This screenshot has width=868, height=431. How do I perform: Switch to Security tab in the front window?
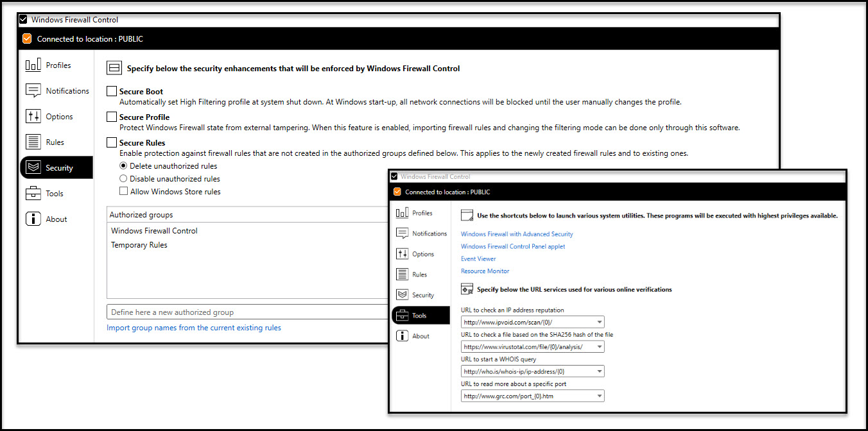421,295
